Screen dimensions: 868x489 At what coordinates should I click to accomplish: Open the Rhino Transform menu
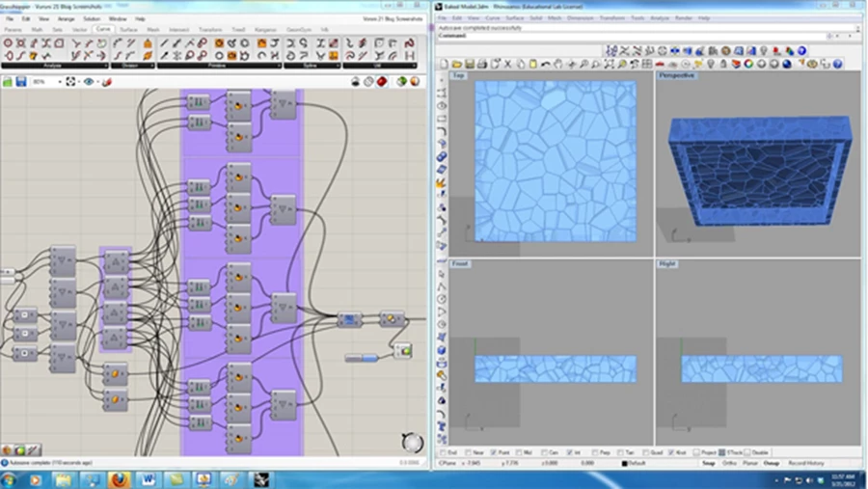[610, 18]
